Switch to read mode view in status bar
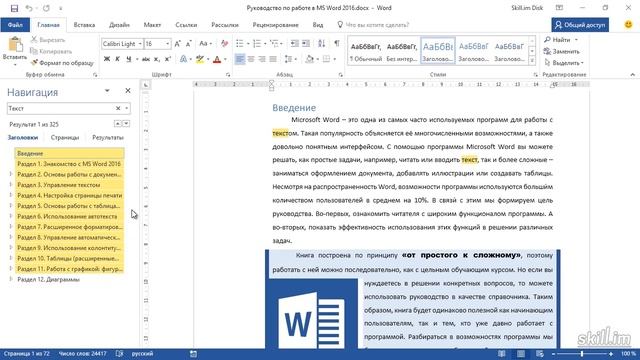The width and height of the screenshot is (640, 360). [x=502, y=354]
